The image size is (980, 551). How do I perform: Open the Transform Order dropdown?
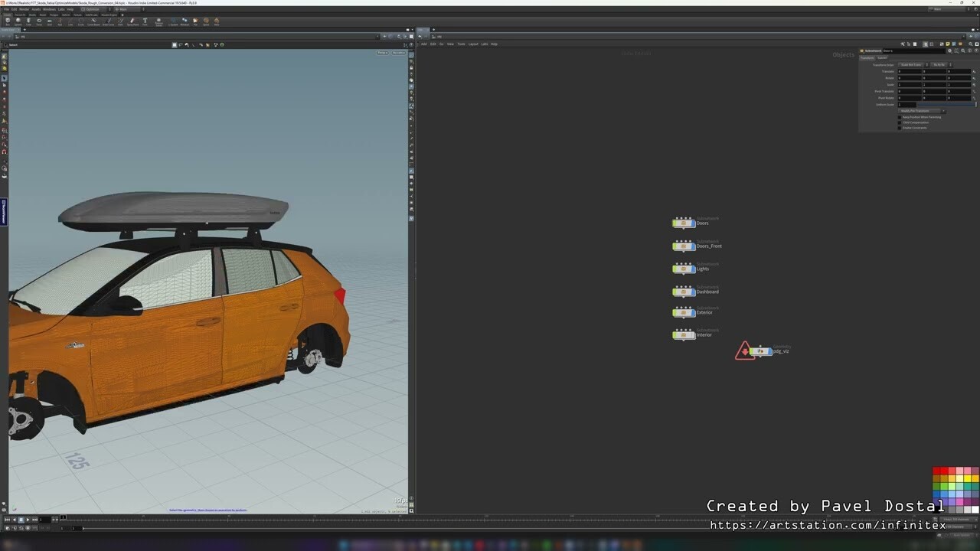(912, 65)
